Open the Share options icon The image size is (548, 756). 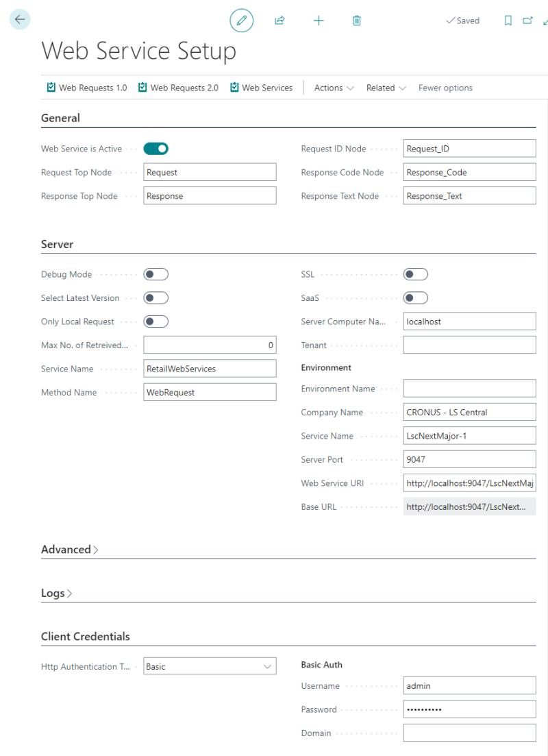tap(279, 21)
